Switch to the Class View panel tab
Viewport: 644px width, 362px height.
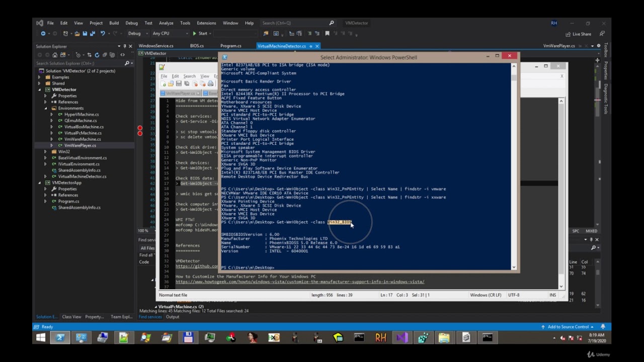click(x=71, y=317)
